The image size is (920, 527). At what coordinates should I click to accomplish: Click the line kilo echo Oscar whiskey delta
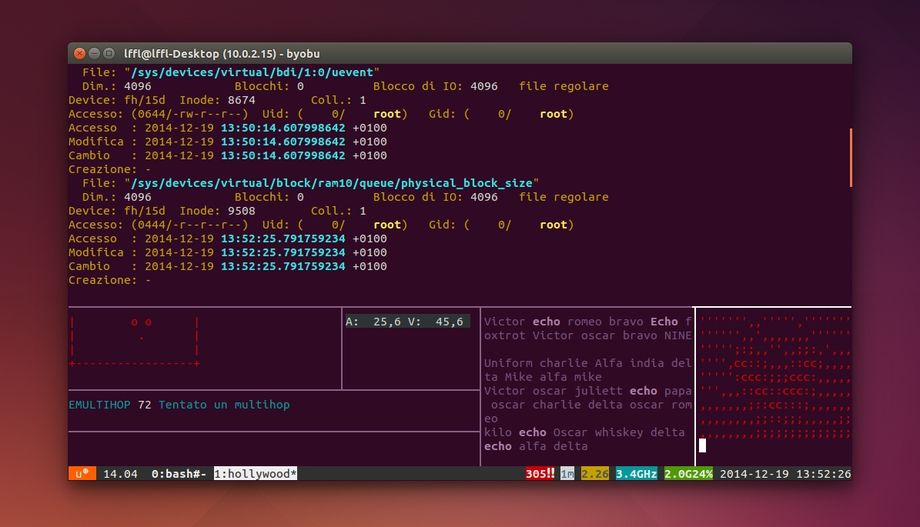pyautogui.click(x=584, y=433)
